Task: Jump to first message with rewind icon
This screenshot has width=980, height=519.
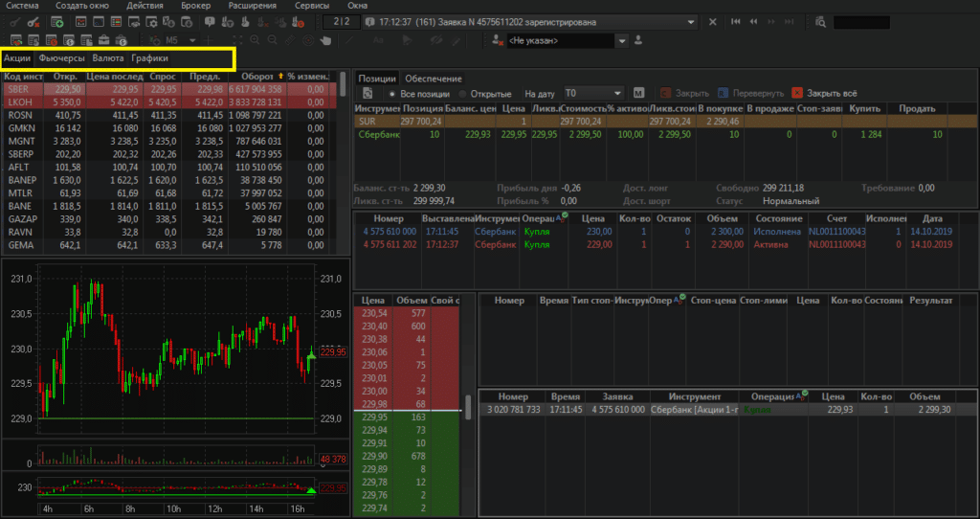Action: click(735, 21)
